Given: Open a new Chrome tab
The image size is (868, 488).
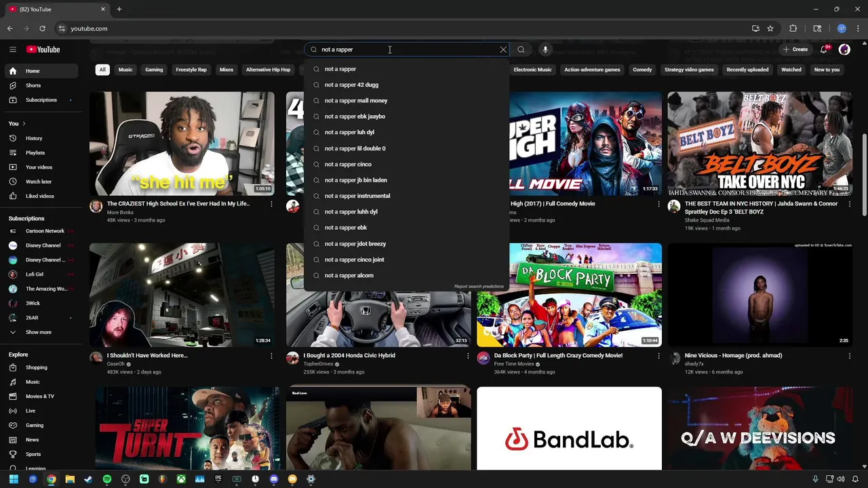Looking at the screenshot, I should coord(119,9).
